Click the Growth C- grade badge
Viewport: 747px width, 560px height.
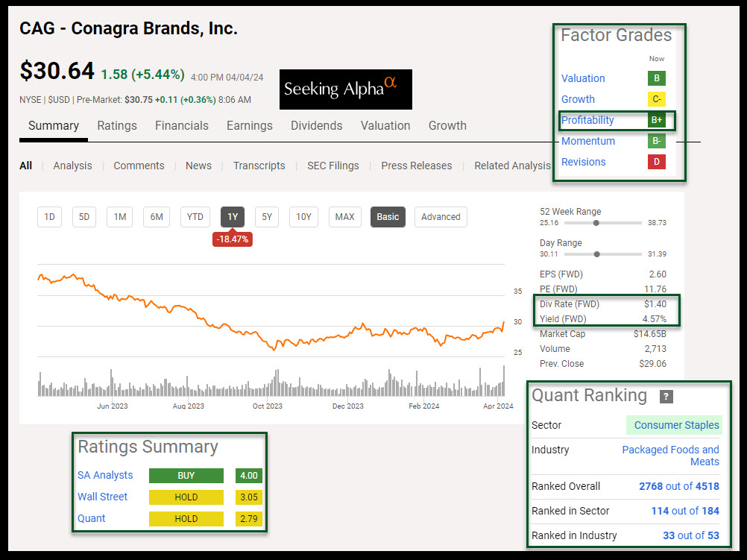pyautogui.click(x=656, y=99)
